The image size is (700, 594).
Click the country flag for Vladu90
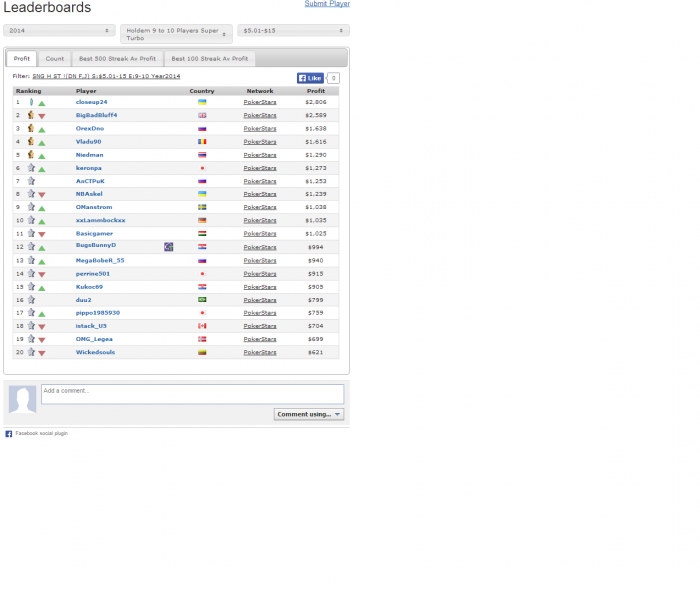pos(202,141)
